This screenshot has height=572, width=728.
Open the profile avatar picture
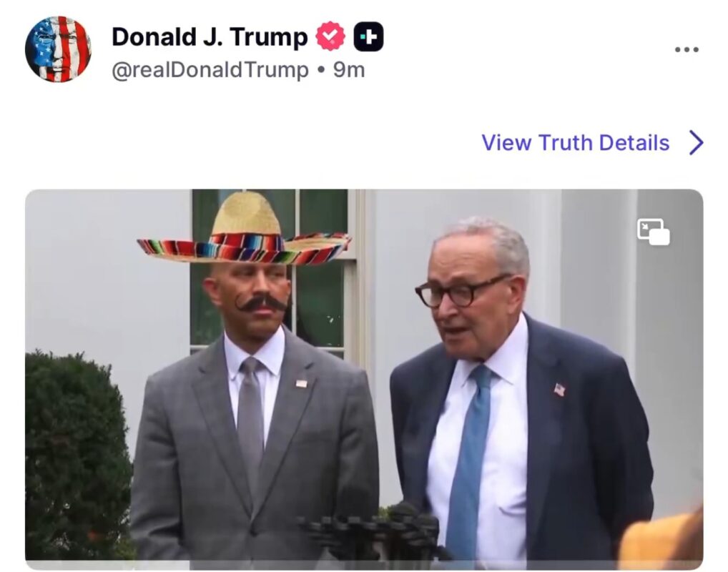click(58, 49)
